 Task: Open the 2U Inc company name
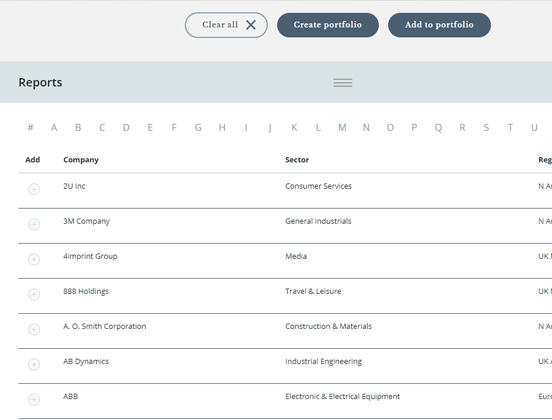74,186
